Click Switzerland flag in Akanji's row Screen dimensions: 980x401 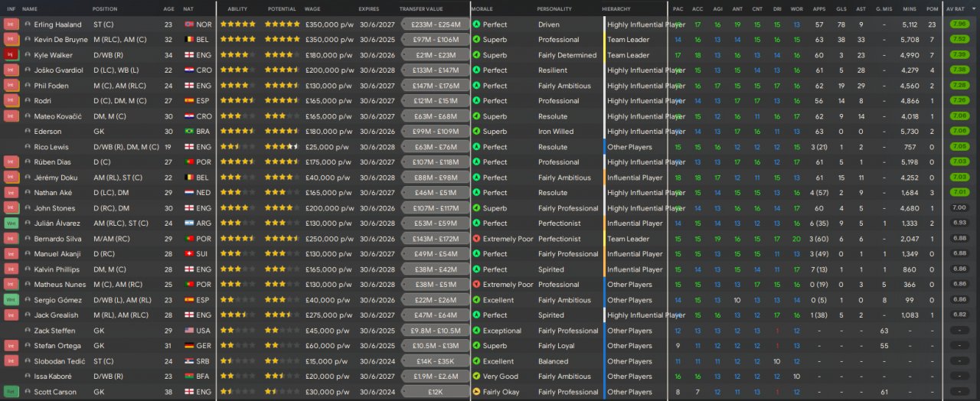189,254
